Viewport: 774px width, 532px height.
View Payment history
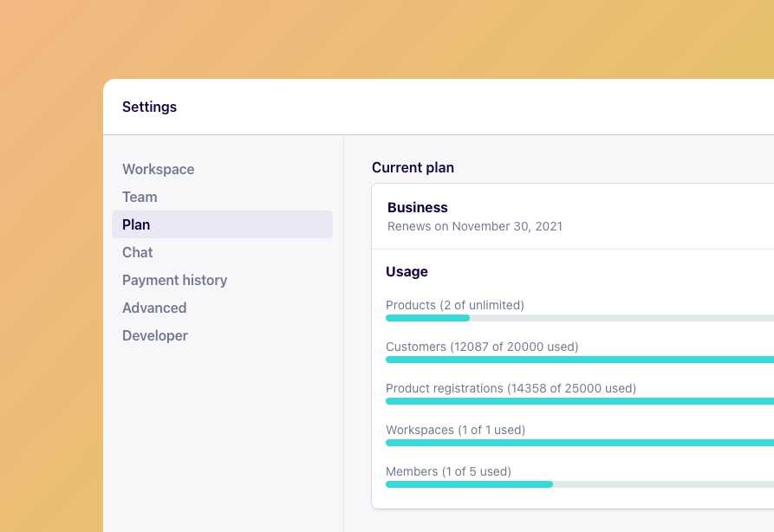point(174,280)
